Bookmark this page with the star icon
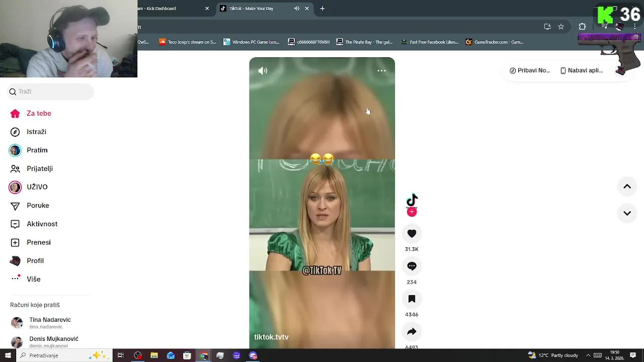This screenshot has height=362, width=644. tap(561, 27)
